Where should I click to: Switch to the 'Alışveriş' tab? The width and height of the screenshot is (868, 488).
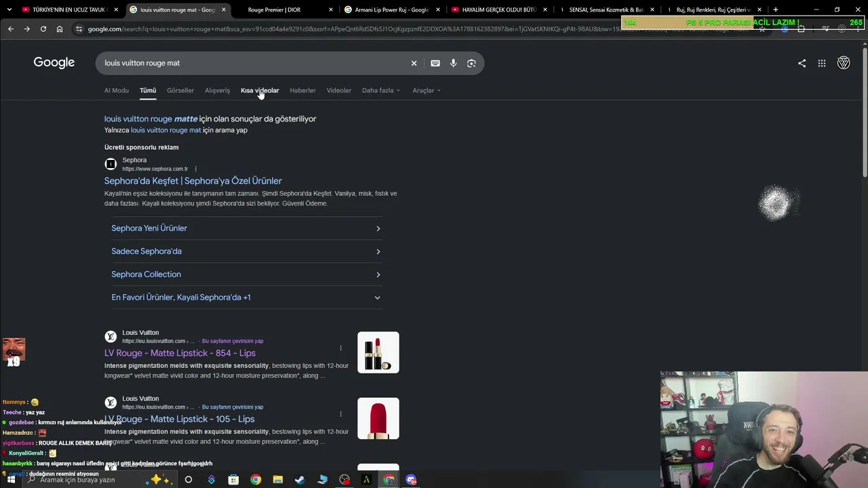[218, 90]
